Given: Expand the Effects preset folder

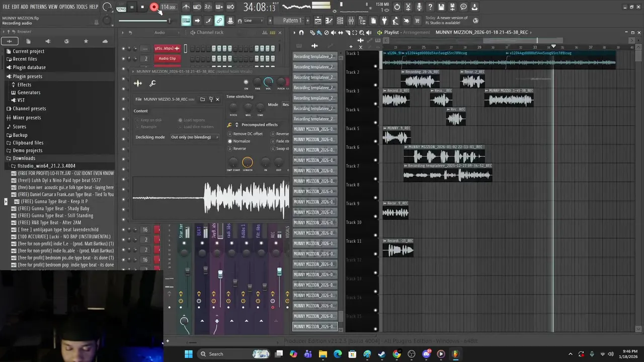Looking at the screenshot, I should [x=24, y=85].
